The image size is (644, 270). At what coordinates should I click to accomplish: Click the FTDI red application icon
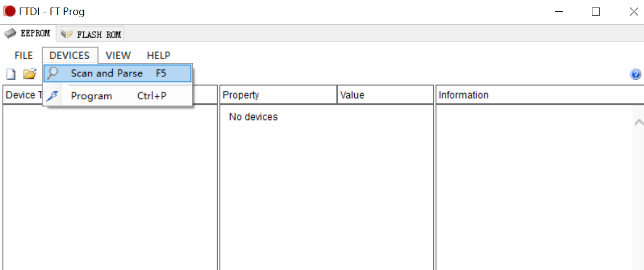click(x=10, y=11)
